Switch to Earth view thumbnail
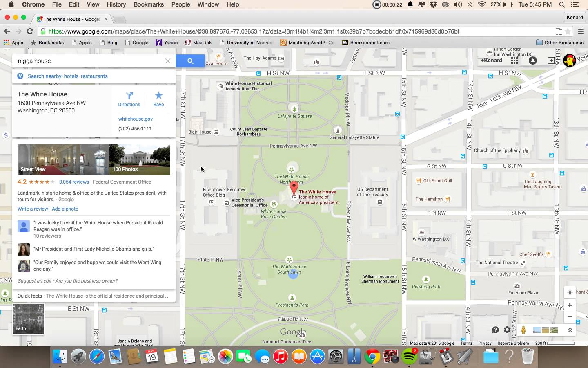588x368 pixels. [28, 319]
